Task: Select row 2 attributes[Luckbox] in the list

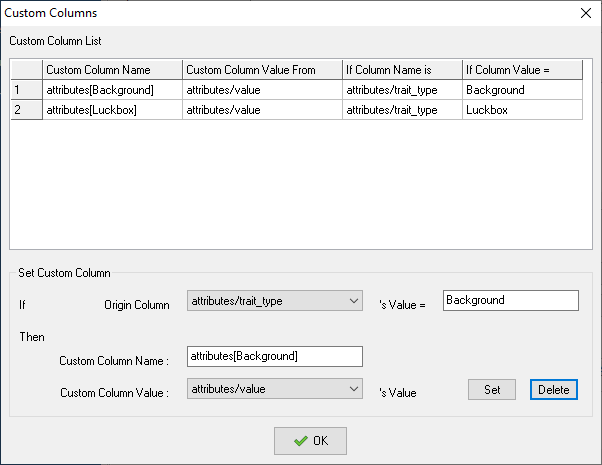Action: pos(112,110)
